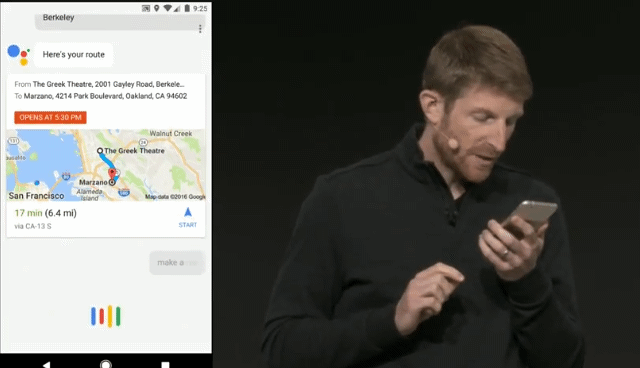Viewport: 640px width, 368px height.
Task: Tap the Wi-Fi signal status icon
Action: click(167, 8)
